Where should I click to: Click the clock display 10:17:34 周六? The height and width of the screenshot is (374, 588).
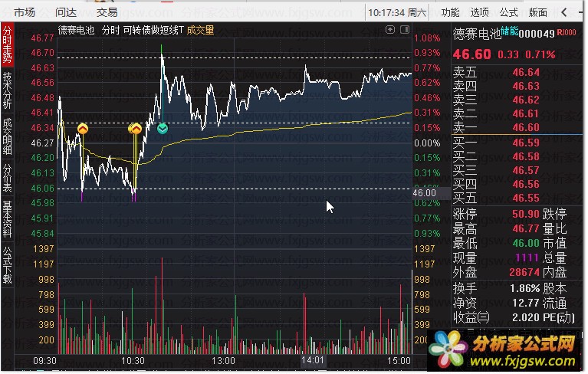point(397,13)
